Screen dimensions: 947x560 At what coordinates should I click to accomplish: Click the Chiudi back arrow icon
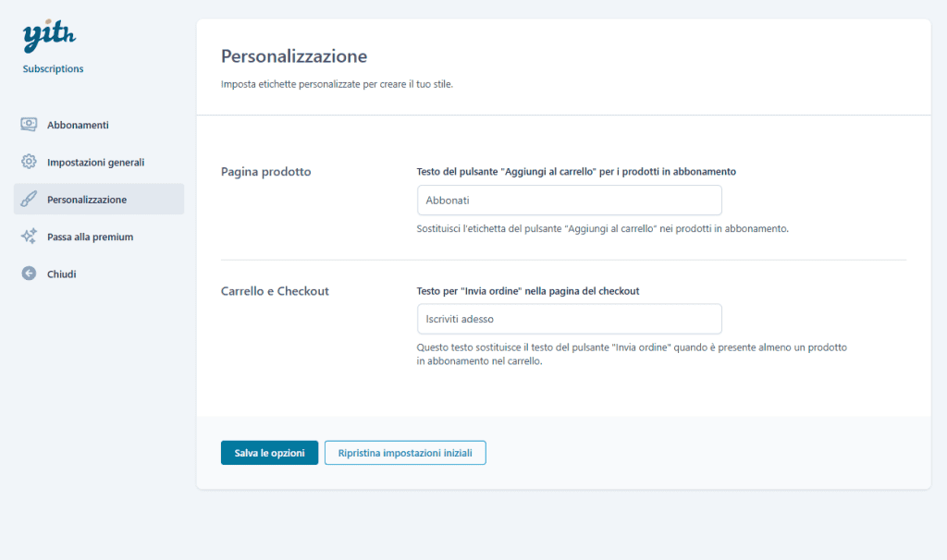29,274
